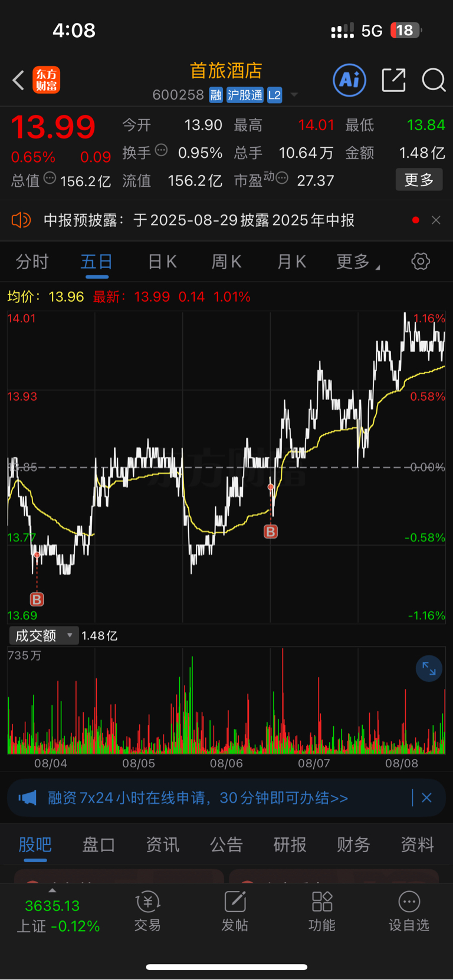This screenshot has height=980, width=453.
Task: Dismiss the 中报预披露 notice
Action: coord(436,220)
